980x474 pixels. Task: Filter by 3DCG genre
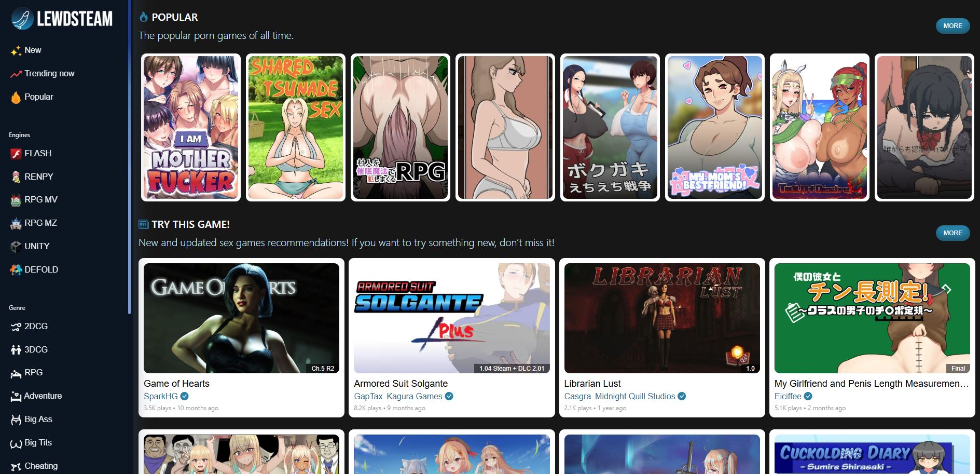tap(35, 350)
